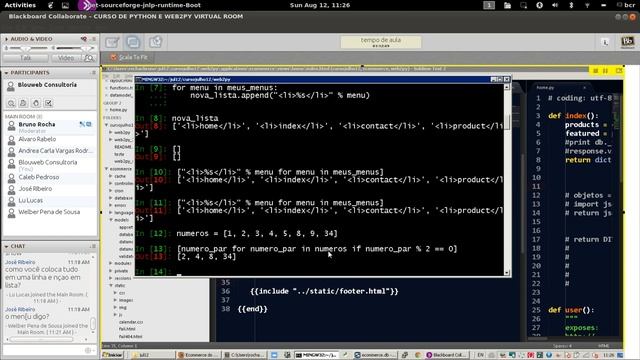Toggle the Talk button
Screen dimensions: 640x360
point(25,58)
